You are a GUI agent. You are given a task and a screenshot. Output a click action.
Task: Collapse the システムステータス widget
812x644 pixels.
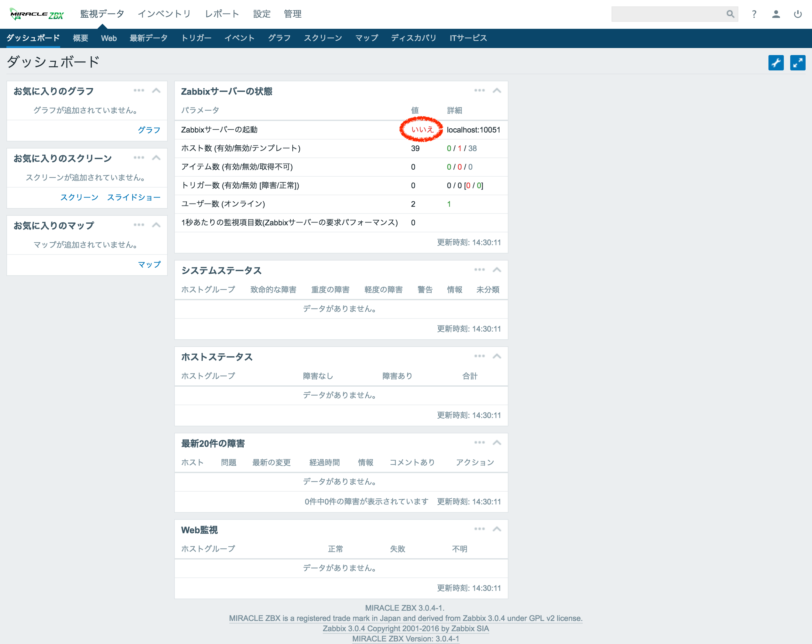coord(497,270)
